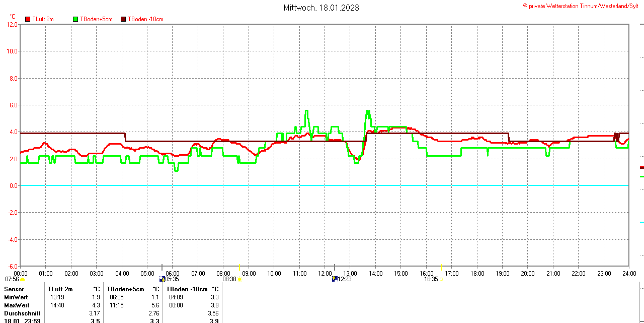Select the TLuft 2m legend label
The image size is (644, 323).
[43, 19]
